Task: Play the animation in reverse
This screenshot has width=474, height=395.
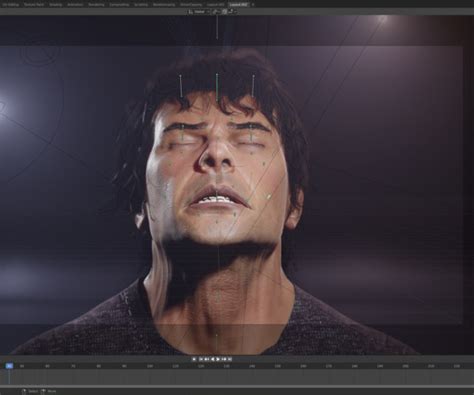Action: coord(213,359)
